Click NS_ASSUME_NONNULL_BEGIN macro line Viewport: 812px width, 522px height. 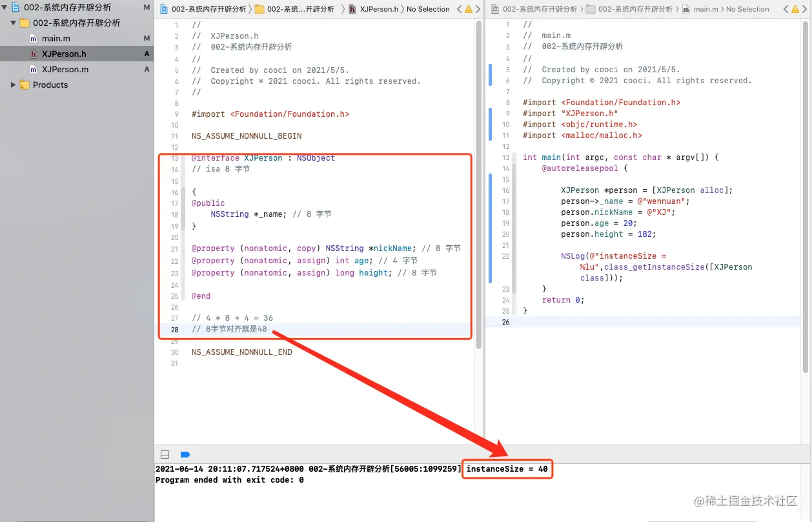[247, 136]
